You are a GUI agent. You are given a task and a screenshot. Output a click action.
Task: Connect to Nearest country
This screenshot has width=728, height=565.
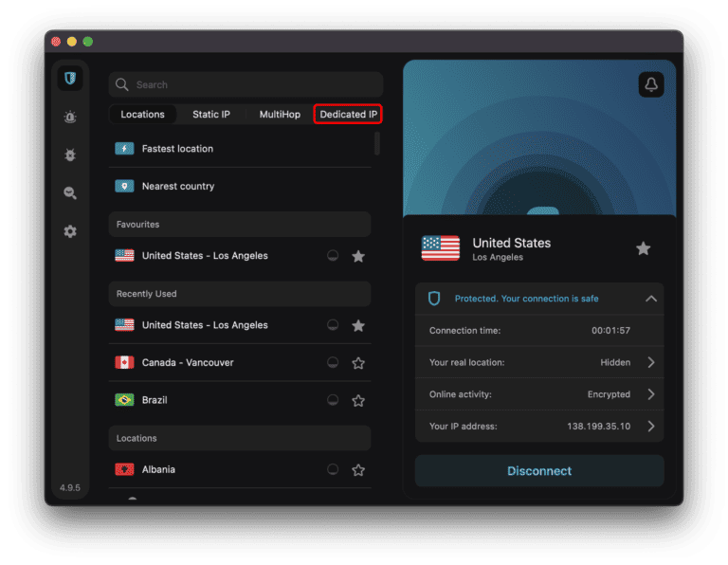click(x=240, y=186)
